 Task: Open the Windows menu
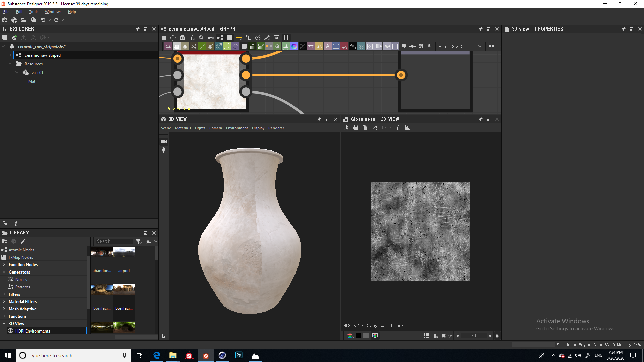tap(53, 12)
